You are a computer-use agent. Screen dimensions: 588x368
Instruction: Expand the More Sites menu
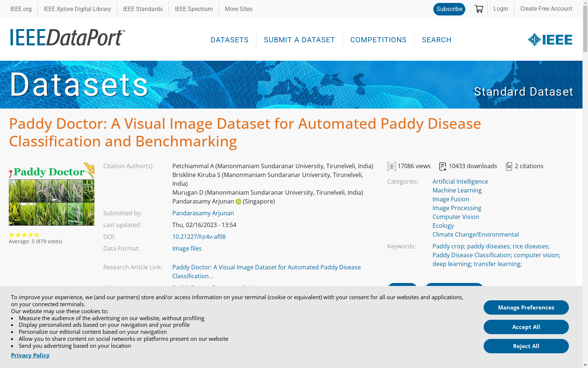point(239,9)
